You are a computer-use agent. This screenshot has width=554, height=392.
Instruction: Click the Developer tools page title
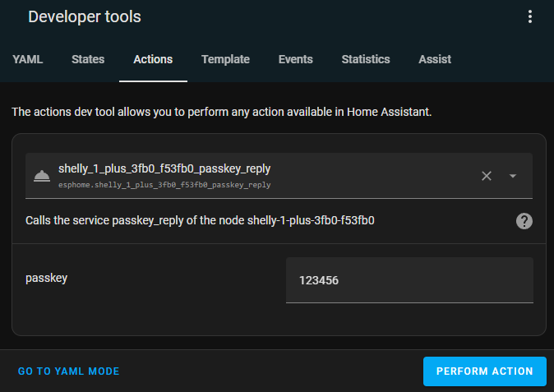click(x=85, y=16)
